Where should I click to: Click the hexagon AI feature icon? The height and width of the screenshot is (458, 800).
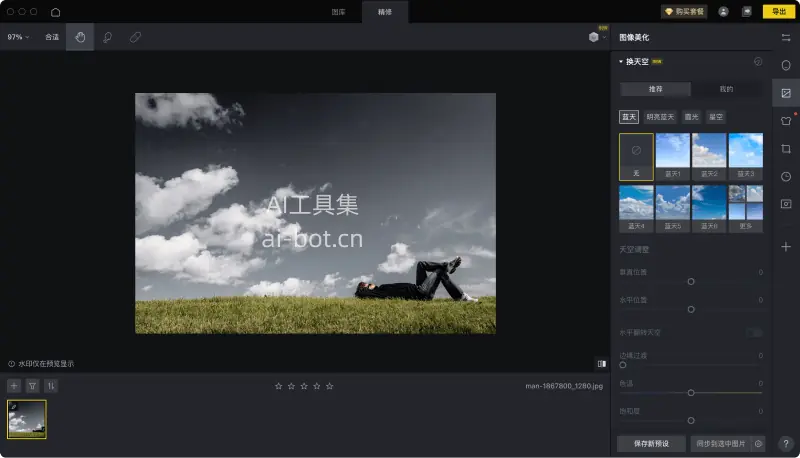[x=593, y=37]
